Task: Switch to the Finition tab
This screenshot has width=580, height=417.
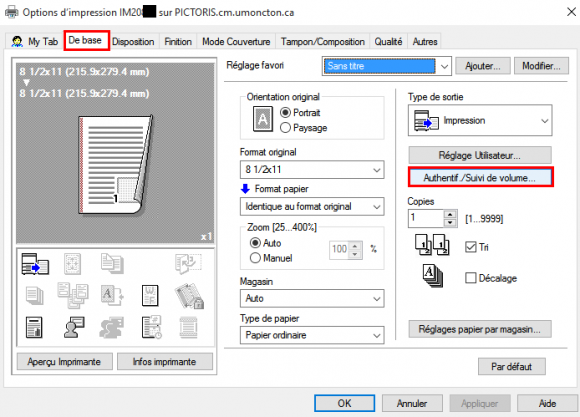Action: 178,42
